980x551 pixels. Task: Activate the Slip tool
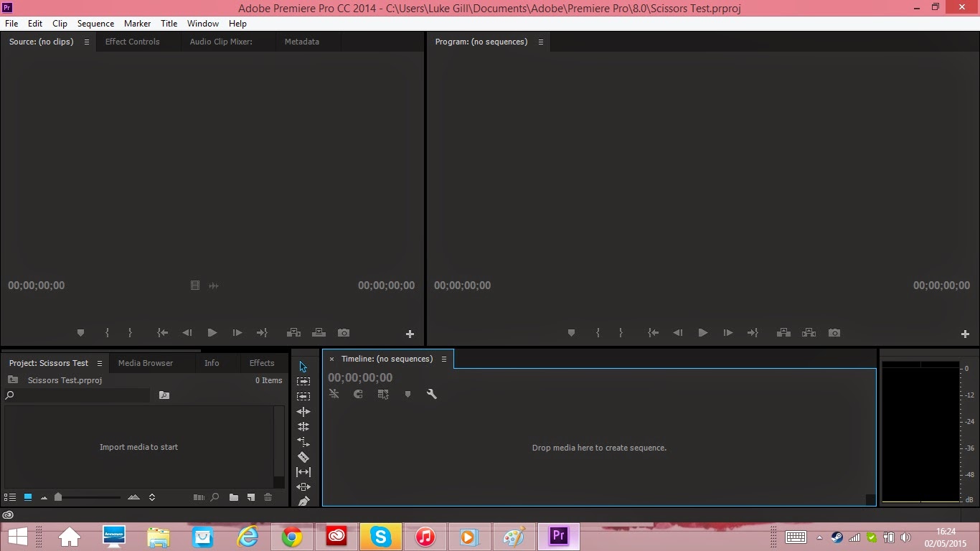(x=303, y=472)
